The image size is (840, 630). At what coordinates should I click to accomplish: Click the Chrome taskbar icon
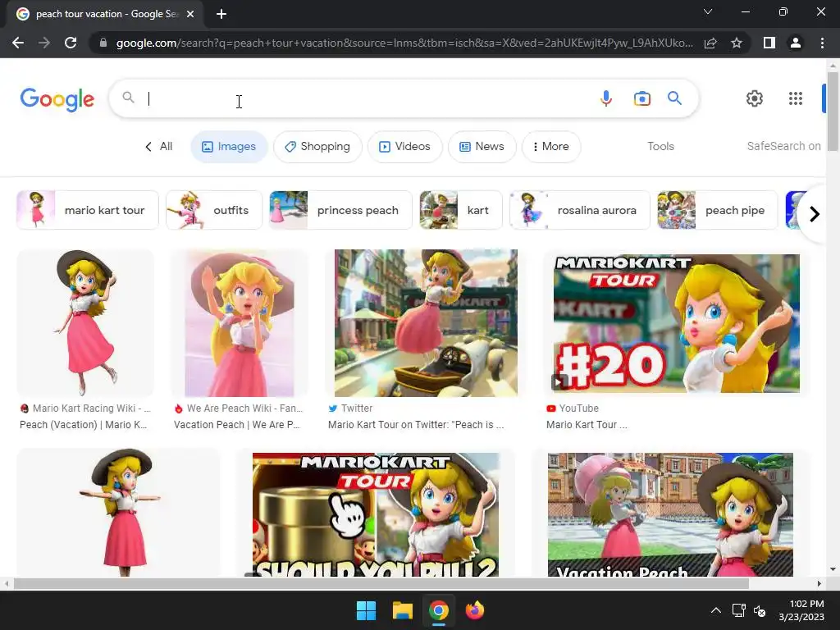[438, 610]
